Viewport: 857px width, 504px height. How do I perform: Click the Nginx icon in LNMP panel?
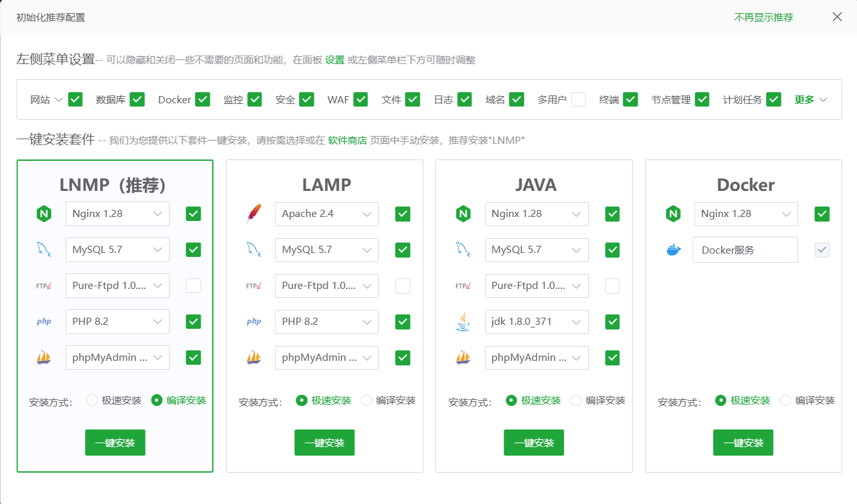[x=44, y=214]
